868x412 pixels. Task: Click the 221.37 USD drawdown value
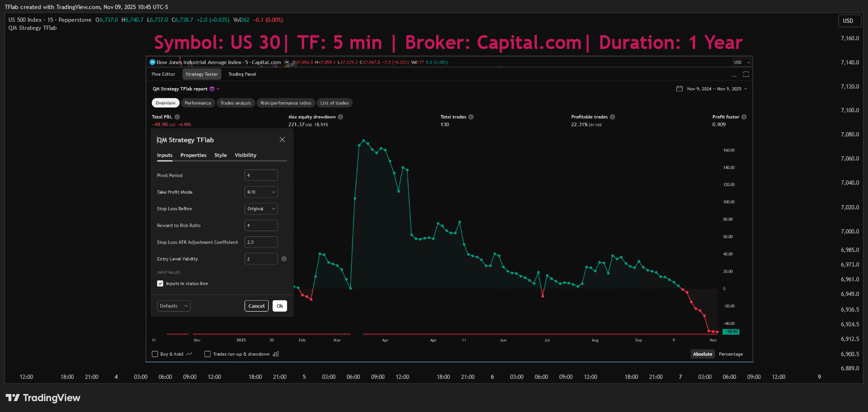point(300,125)
